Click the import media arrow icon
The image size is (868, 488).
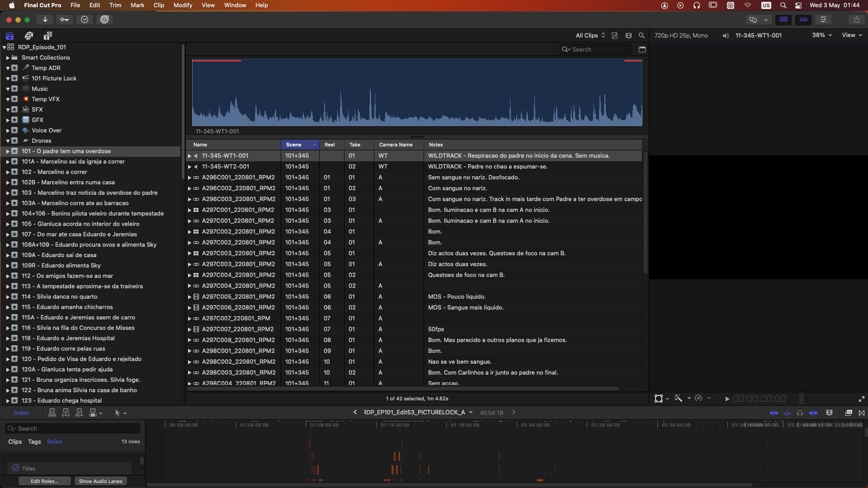(x=45, y=19)
